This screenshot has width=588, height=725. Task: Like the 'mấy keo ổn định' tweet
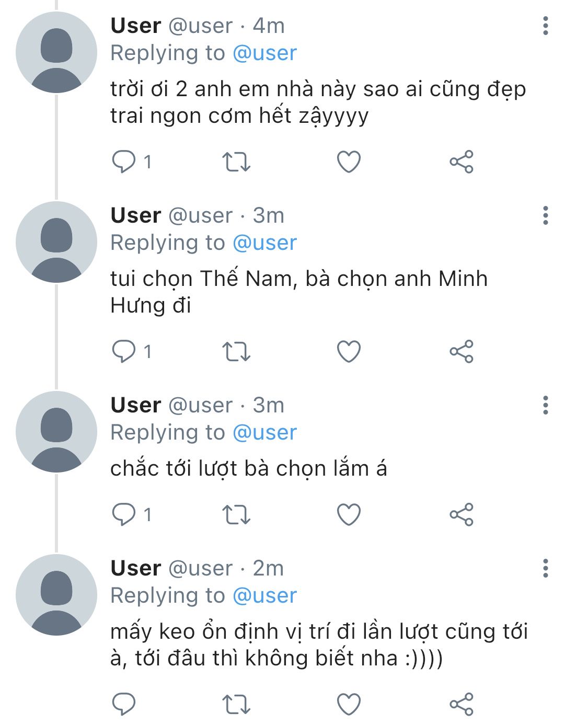(x=349, y=704)
